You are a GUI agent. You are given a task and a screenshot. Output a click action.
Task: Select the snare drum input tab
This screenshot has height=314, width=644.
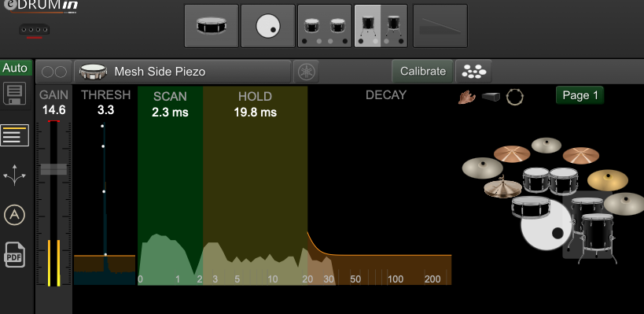pyautogui.click(x=212, y=26)
